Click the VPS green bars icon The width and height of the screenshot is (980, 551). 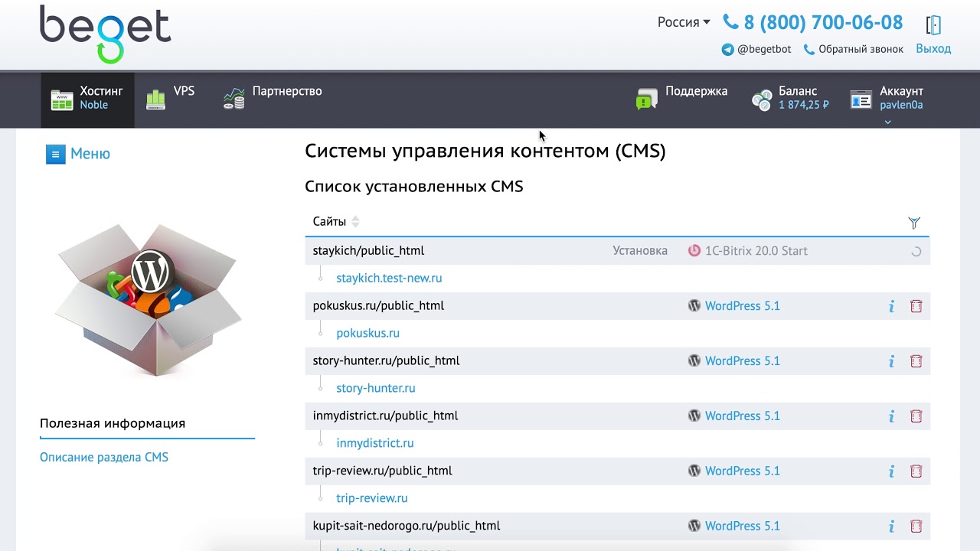155,99
